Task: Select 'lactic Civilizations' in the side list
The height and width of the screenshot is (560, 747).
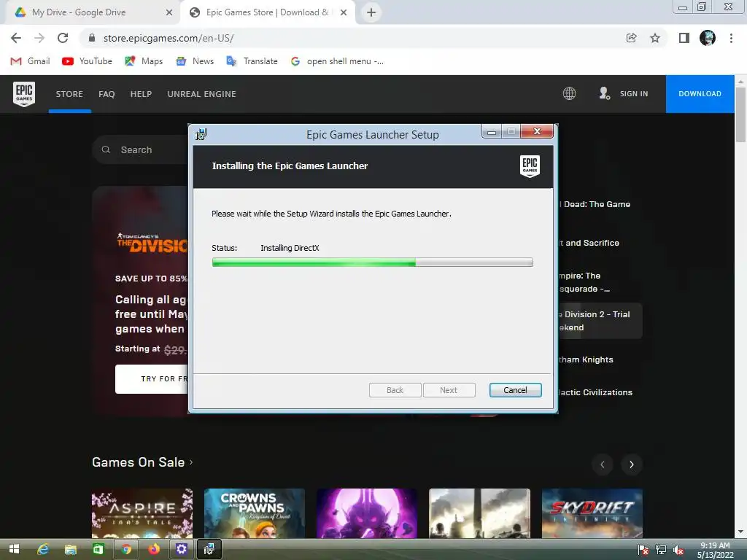Action: 595,392
